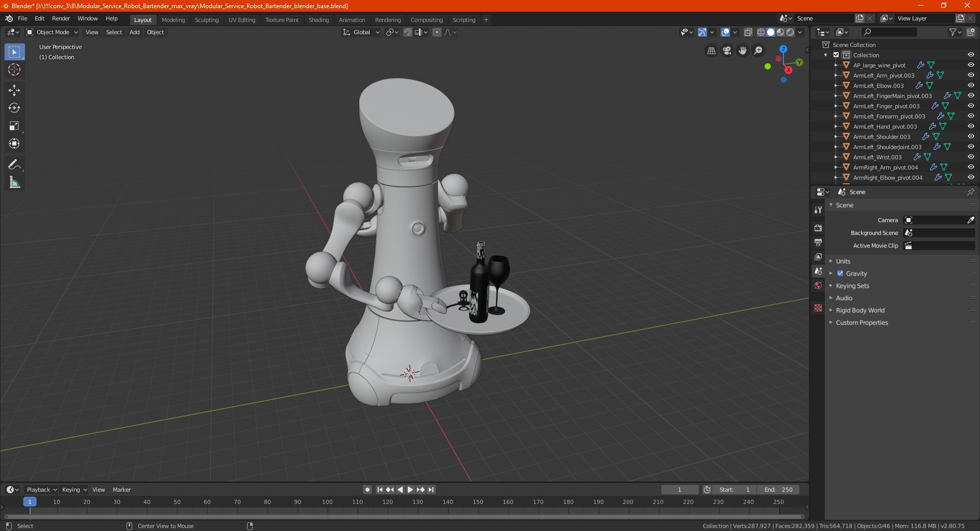
Task: Click the Z axis on navigation gizmo
Action: click(783, 49)
